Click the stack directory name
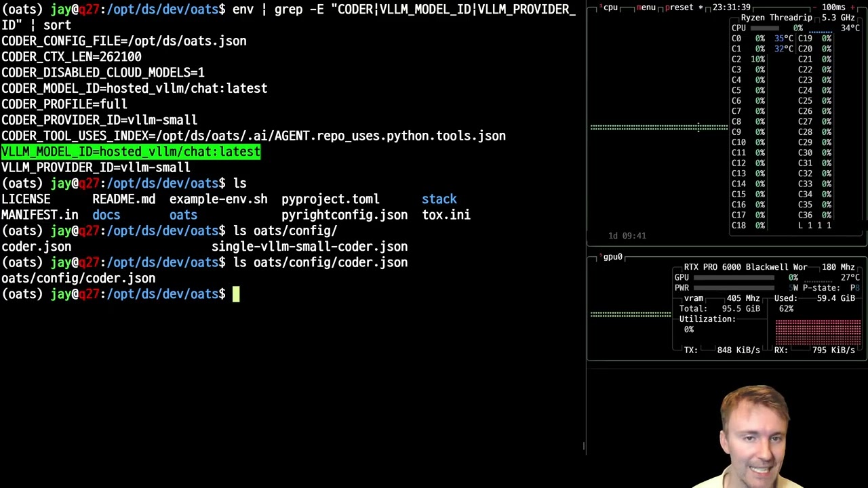The height and width of the screenshot is (488, 868). coord(439,199)
